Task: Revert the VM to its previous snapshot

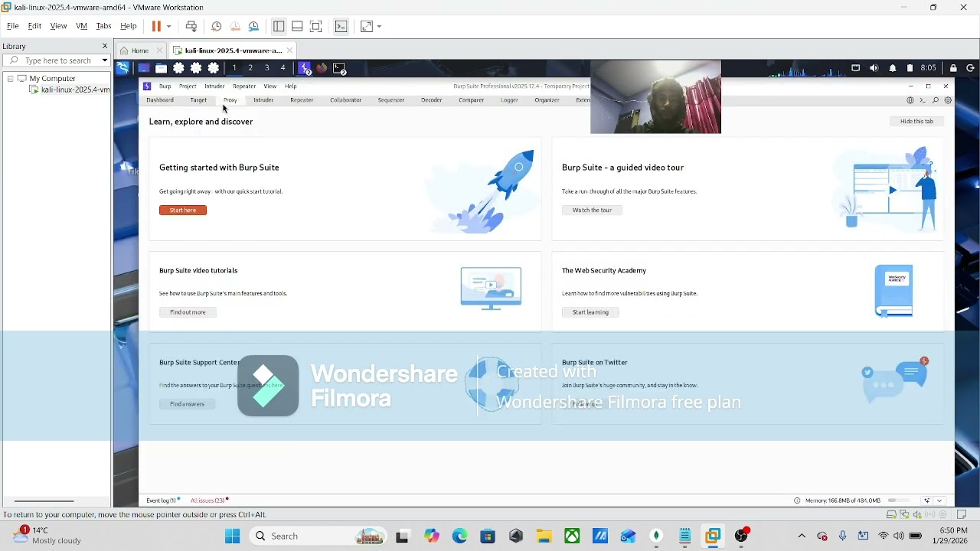Action: pyautogui.click(x=235, y=26)
